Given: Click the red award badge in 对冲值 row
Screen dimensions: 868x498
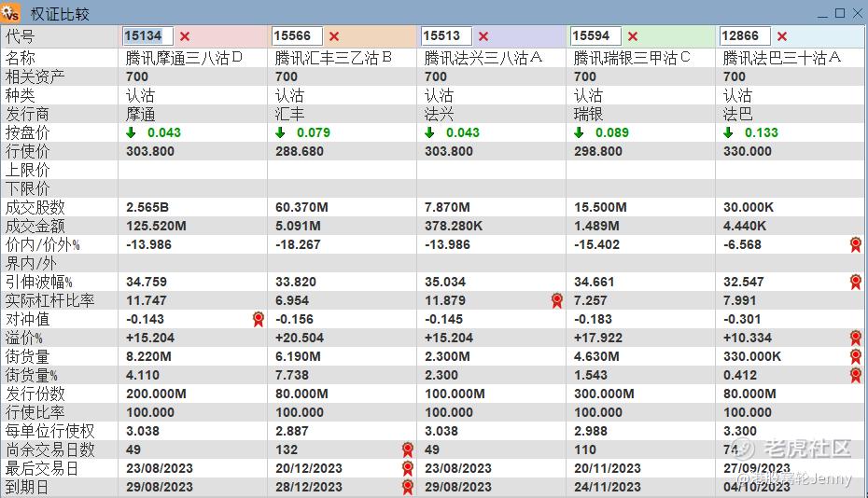Looking at the screenshot, I should tap(258, 319).
